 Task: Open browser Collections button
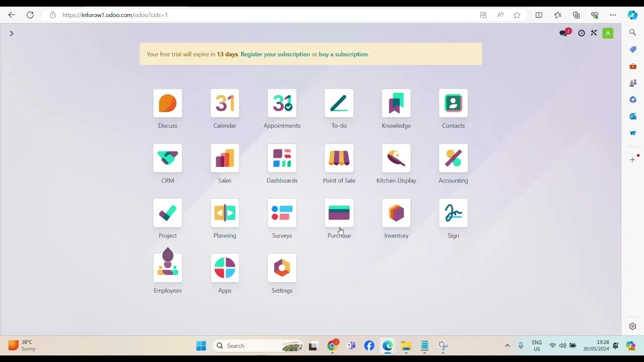tap(576, 15)
